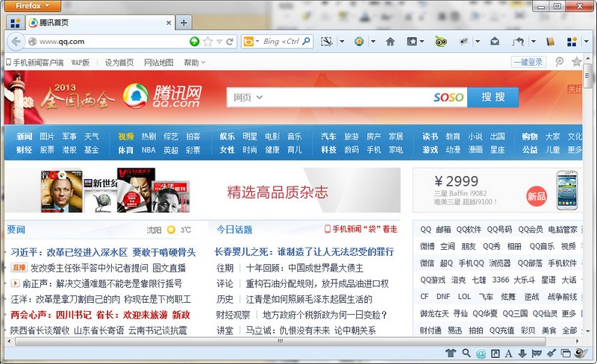597x364 pixels.
Task: Open headline 长春婴儿之死 topic link
Action: pyautogui.click(x=304, y=251)
